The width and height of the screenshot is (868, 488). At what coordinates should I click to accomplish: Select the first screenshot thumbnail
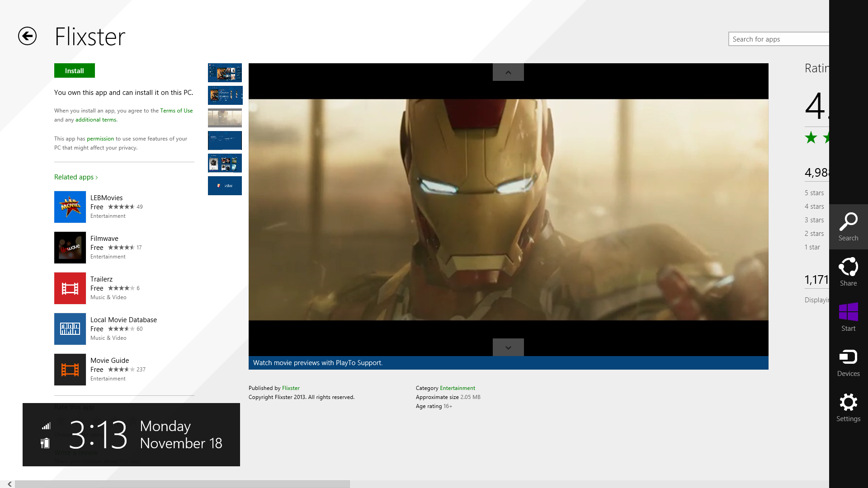coord(225,73)
